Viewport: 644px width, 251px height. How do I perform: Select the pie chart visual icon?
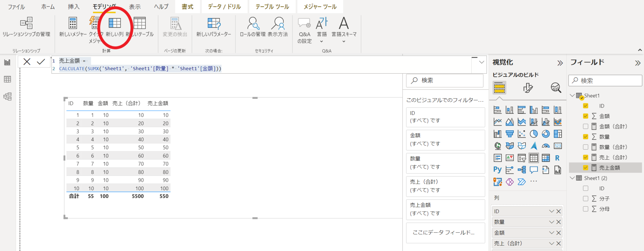(x=534, y=134)
